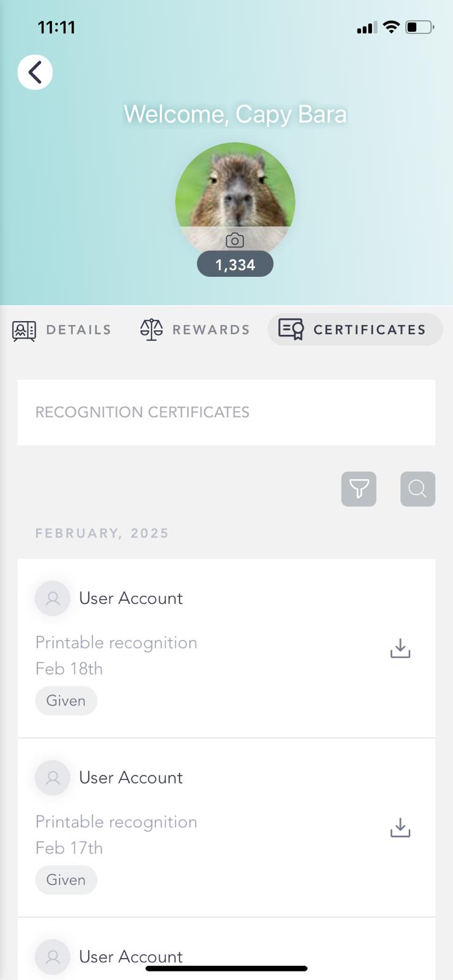Download the Feb 17th certificate
453x980 pixels.
(400, 827)
